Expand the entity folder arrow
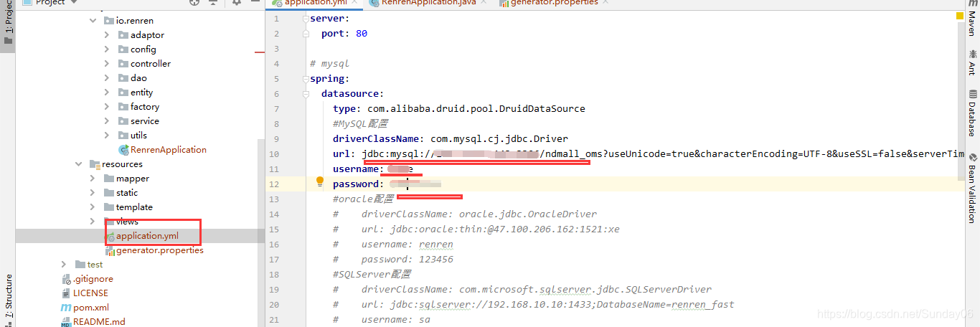The width and height of the screenshot is (980, 327). (x=107, y=93)
